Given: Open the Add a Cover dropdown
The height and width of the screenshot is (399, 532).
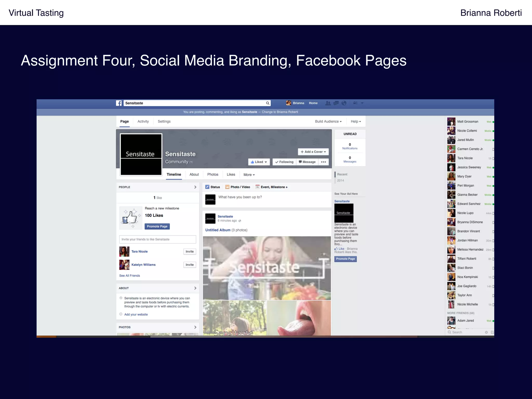Looking at the screenshot, I should (x=313, y=152).
